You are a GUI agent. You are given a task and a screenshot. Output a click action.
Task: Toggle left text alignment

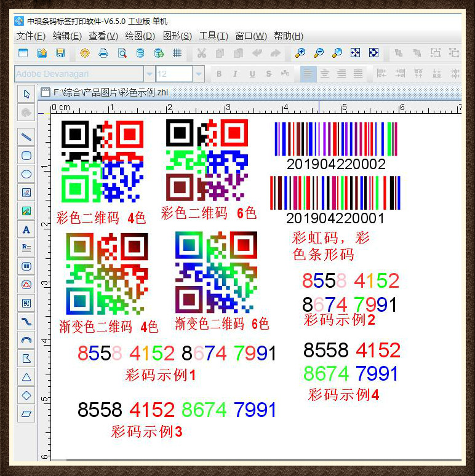tap(308, 74)
